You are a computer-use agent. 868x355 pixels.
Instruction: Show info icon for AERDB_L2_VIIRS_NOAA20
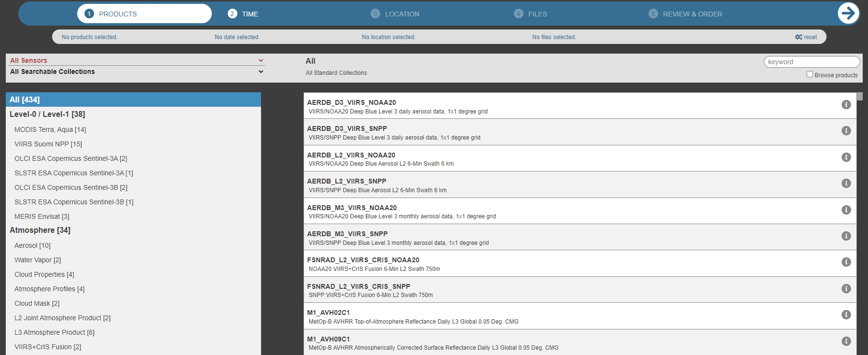(846, 157)
